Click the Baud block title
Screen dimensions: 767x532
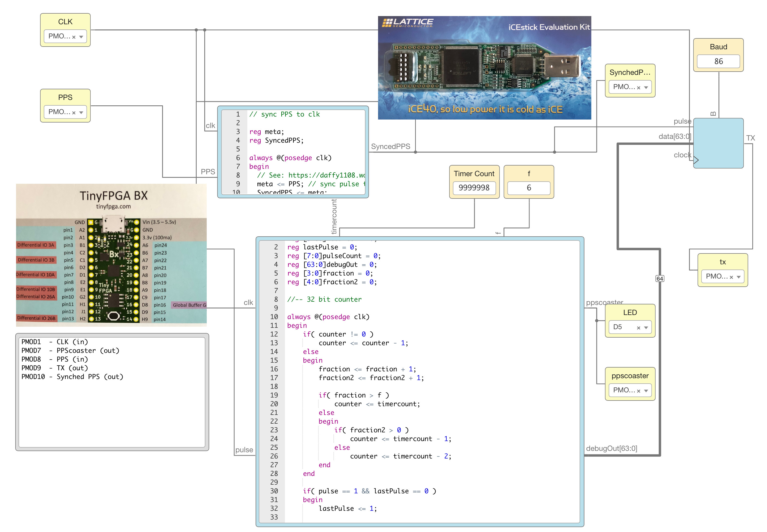pos(718,47)
